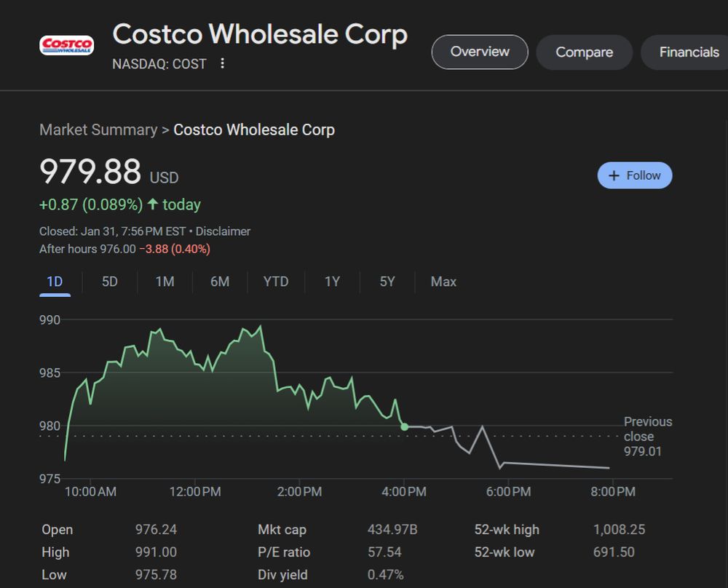Switch chart to 5D range

[x=110, y=282]
